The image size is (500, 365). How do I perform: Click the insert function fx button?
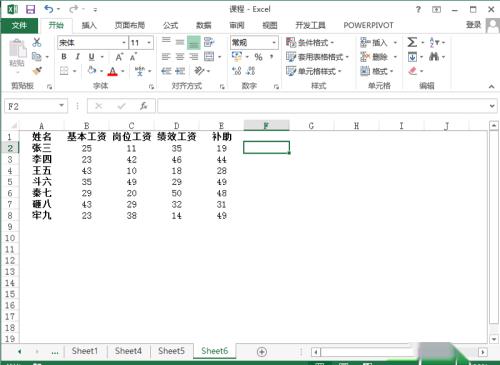point(144,106)
